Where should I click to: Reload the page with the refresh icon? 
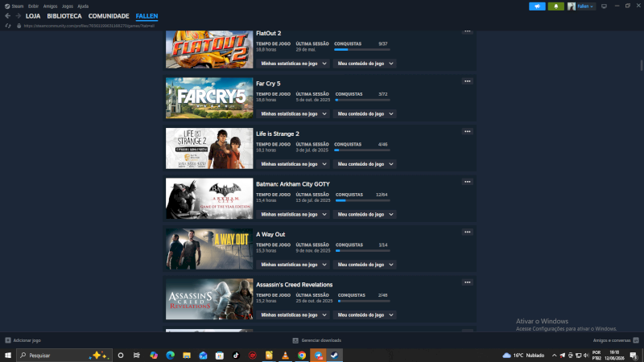coord(8,26)
